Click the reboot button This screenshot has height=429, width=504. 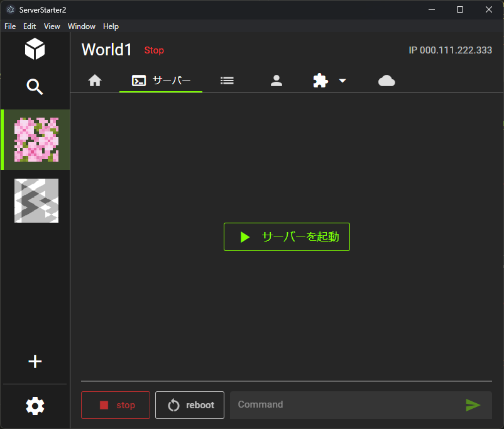(x=190, y=405)
